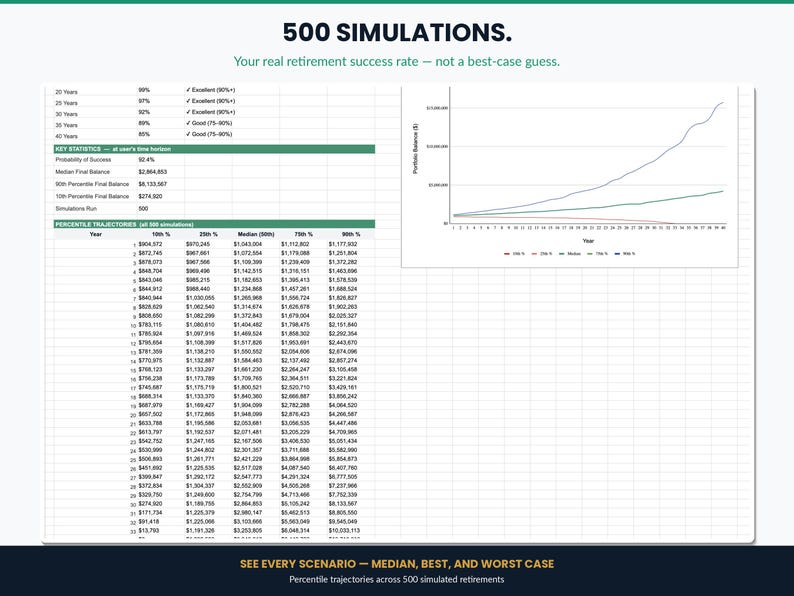Select the $171,734 cell in year 31

tap(150, 512)
